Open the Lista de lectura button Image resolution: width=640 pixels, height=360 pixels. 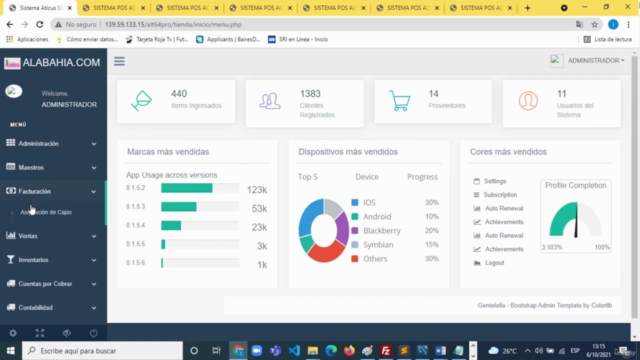click(x=608, y=39)
